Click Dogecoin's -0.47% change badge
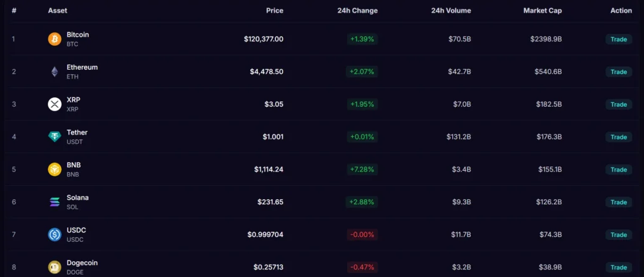Viewport: 644px width, 277px height. (x=362, y=268)
